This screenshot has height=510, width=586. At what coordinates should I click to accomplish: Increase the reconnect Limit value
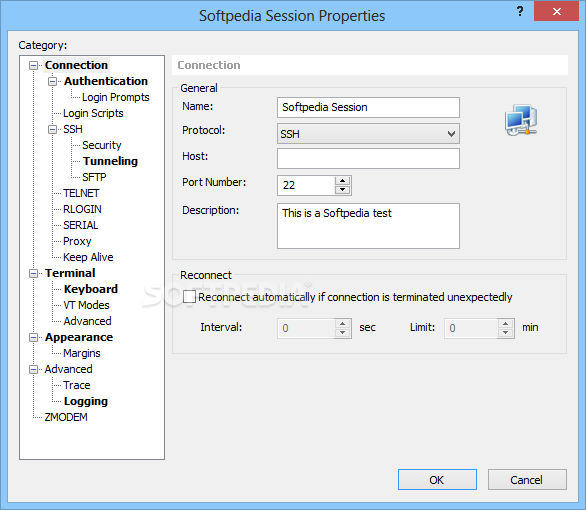pos(505,324)
